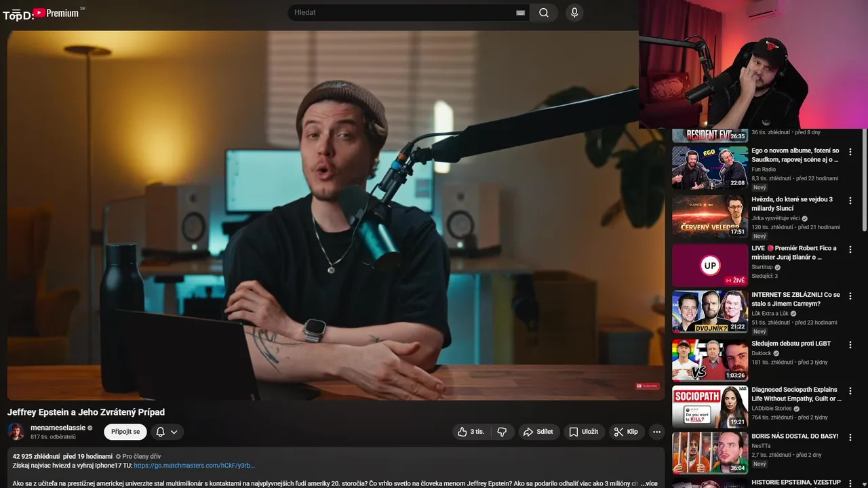
Task: Open the Startitup UP live thumbnail
Action: (710, 265)
